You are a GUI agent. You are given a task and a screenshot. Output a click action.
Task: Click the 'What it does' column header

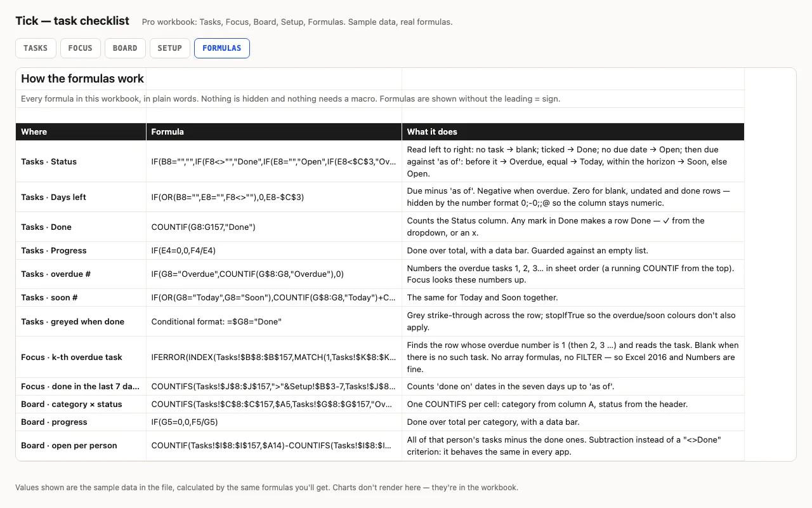573,131
